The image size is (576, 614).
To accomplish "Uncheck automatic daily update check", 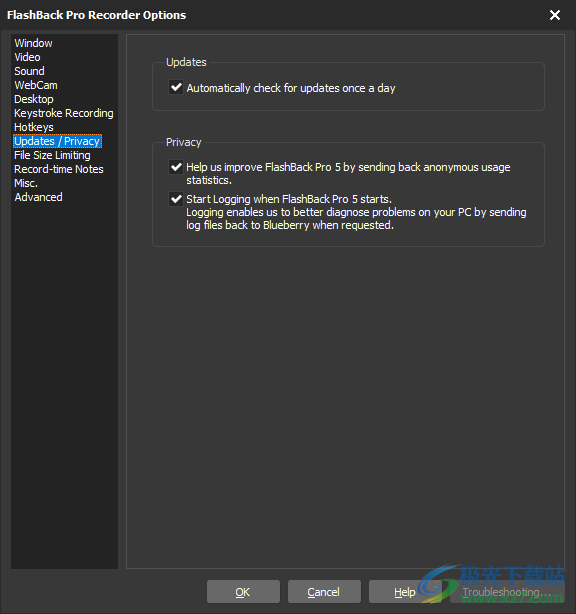I will coord(176,87).
